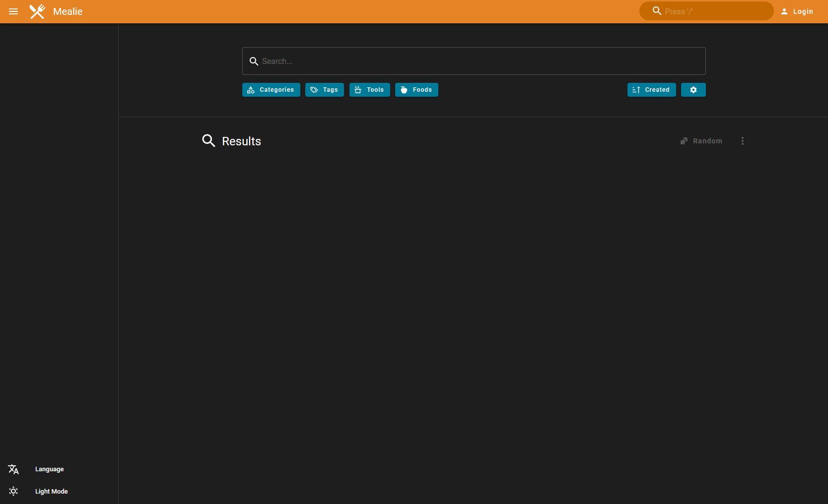Pick a Random recipe
Viewport: 828px width, 504px height.
pyautogui.click(x=701, y=141)
